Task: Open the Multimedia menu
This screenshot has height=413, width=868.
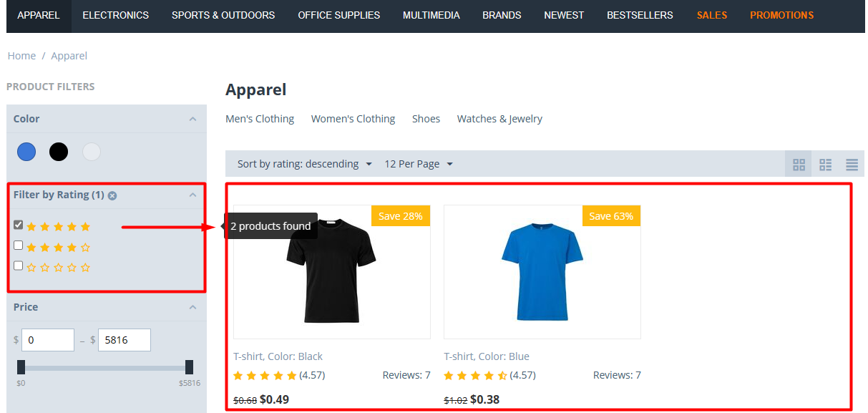Action: [431, 15]
